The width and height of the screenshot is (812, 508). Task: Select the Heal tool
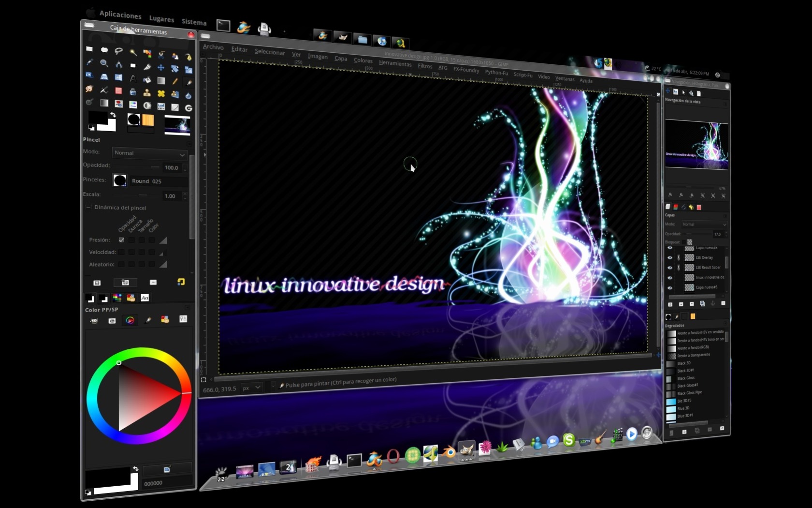coord(161,93)
